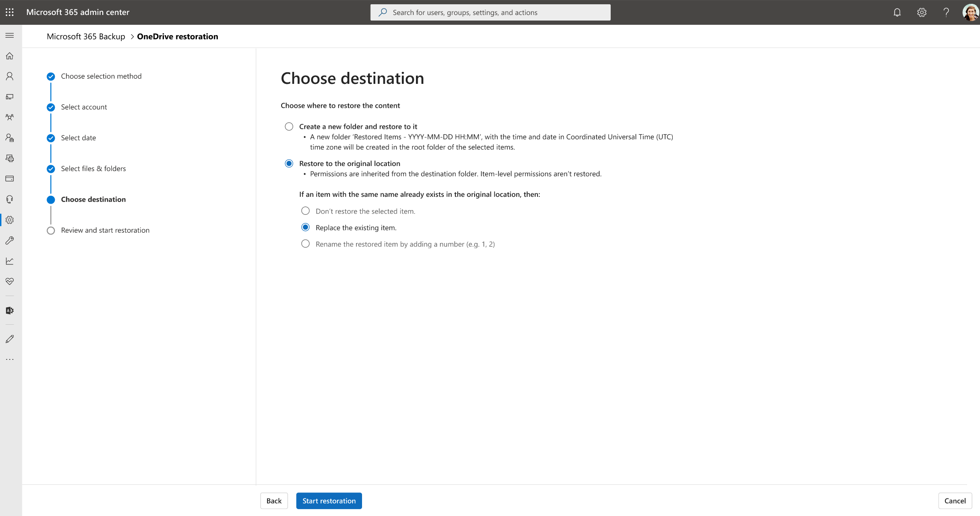Open Resources icon in the sidebar
980x516 pixels.
[9, 158]
